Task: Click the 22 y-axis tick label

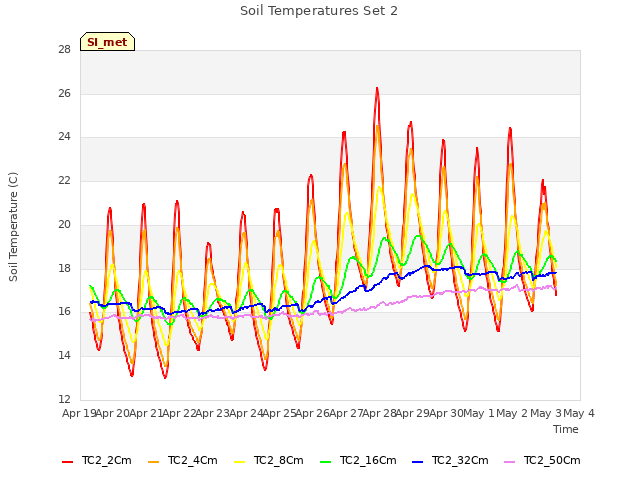Action: tap(64, 180)
